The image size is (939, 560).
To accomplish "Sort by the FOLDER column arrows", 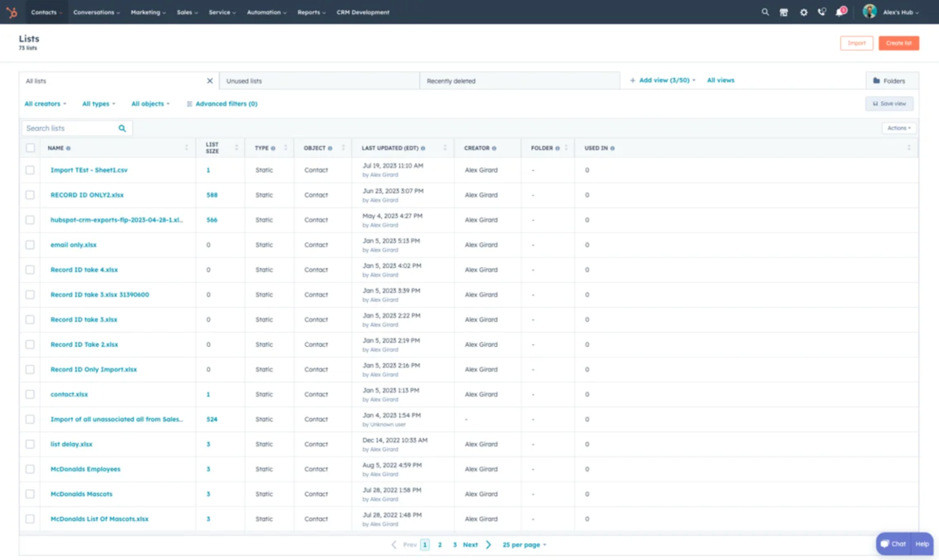I will tap(566, 148).
